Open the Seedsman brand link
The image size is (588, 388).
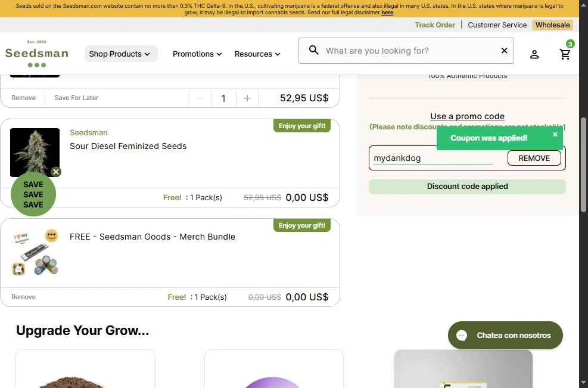click(x=89, y=132)
